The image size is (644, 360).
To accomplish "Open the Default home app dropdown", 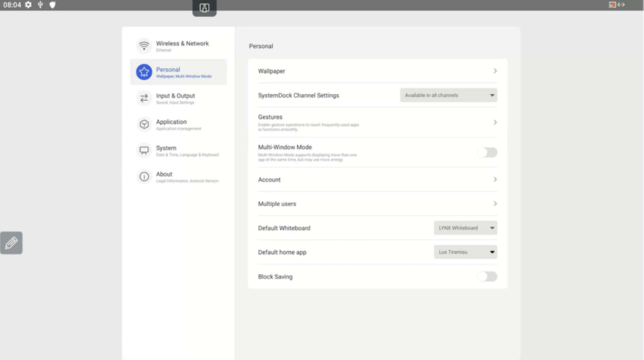I will point(465,252).
